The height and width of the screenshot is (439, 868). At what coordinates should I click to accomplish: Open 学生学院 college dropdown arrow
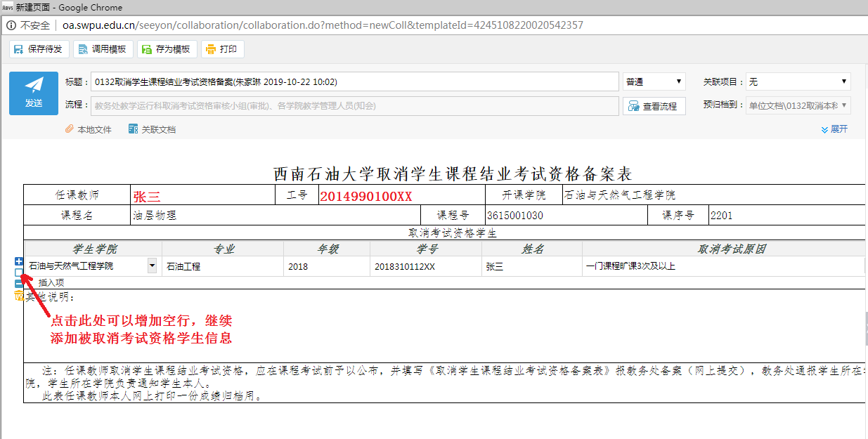[153, 266]
